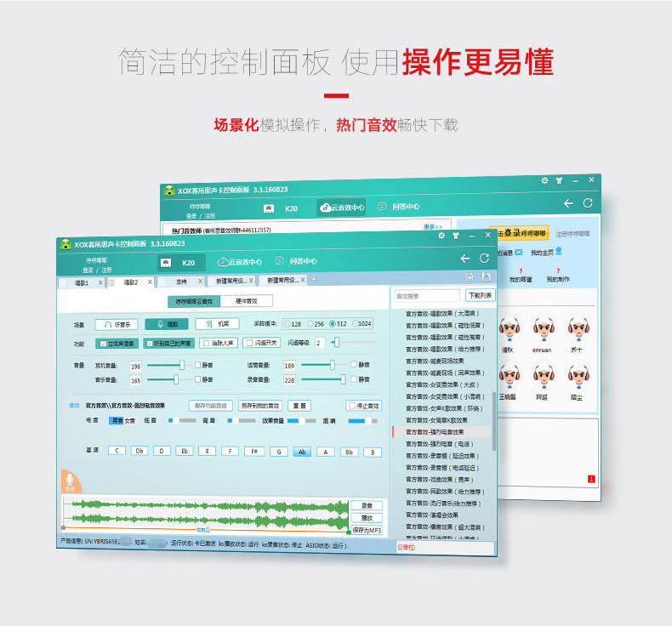The height and width of the screenshot is (626, 672).
Task: Click the 闪避等级 value field showing 2
Action: [x=319, y=343]
